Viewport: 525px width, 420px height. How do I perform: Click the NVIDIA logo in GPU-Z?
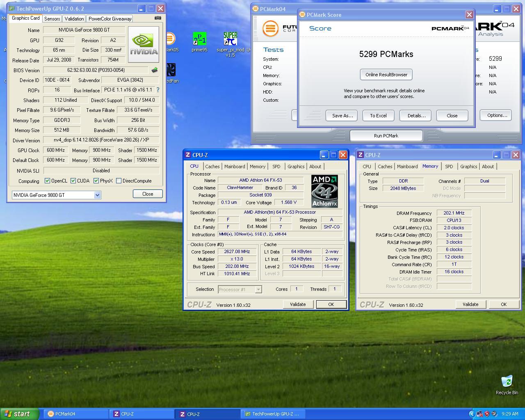pos(144,45)
